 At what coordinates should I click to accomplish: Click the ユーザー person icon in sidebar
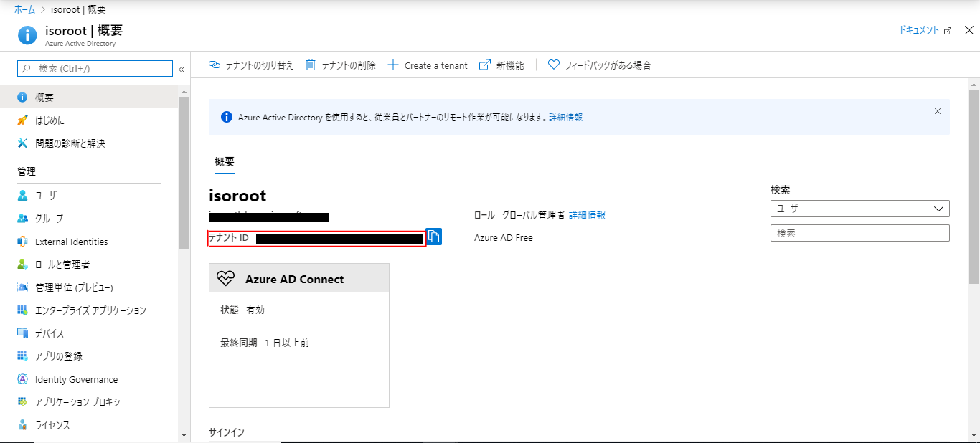[x=22, y=196]
